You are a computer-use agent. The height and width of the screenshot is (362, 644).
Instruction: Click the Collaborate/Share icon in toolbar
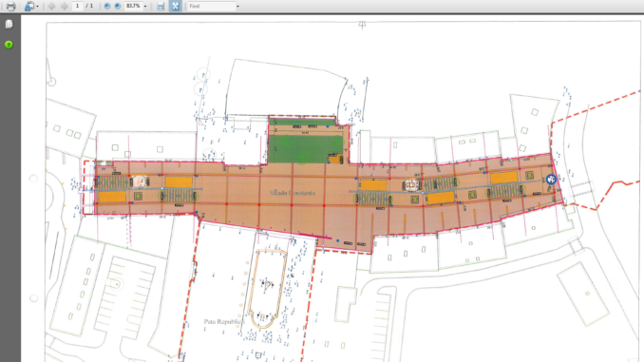click(28, 6)
